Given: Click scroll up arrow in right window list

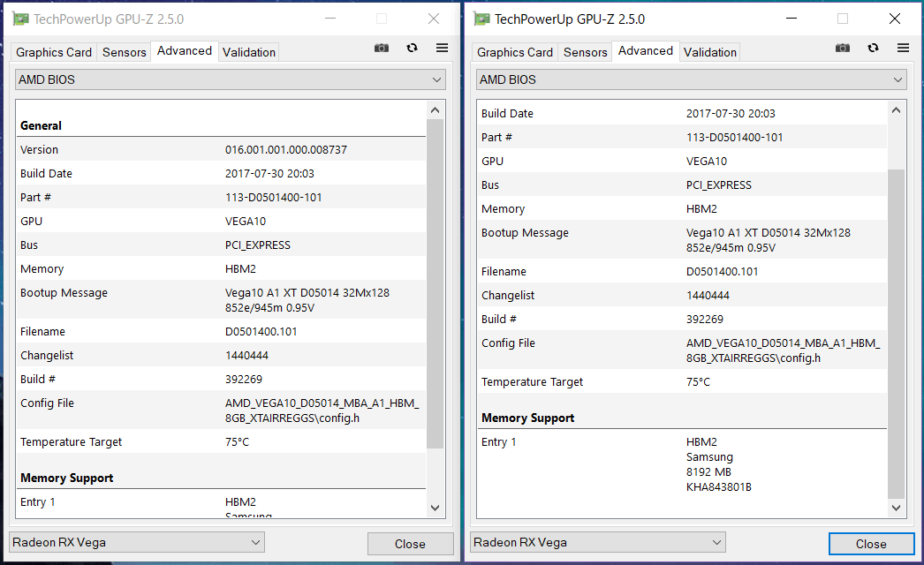Looking at the screenshot, I should [896, 110].
